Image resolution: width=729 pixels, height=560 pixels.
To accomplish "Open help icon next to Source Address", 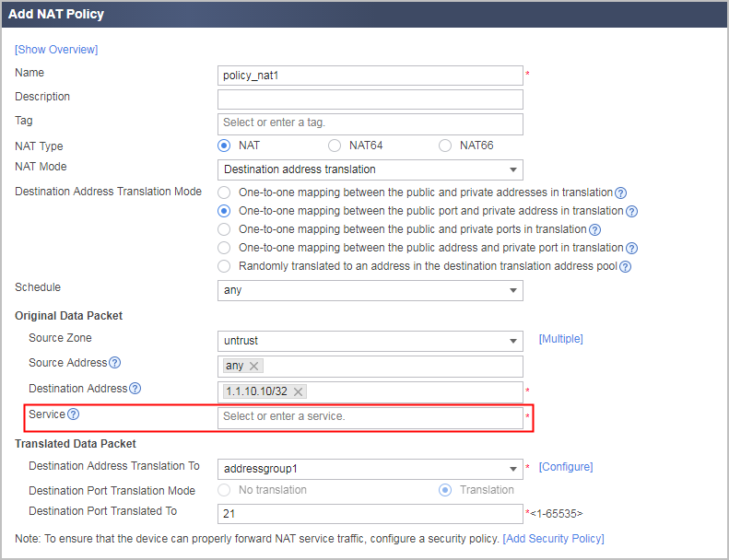I will (115, 363).
